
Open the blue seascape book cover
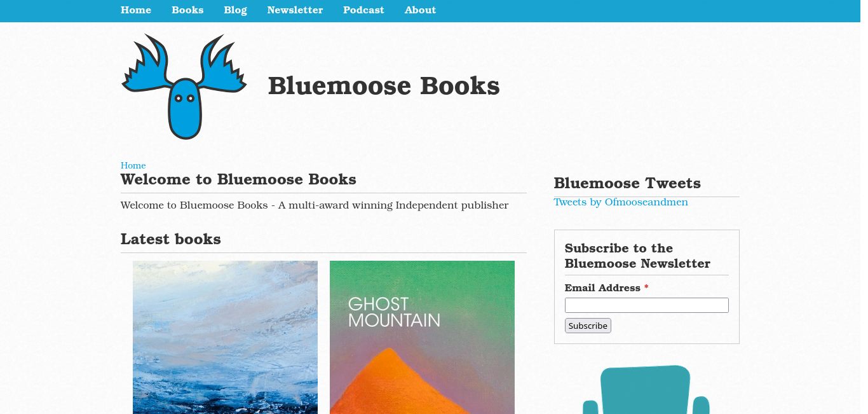coord(225,337)
